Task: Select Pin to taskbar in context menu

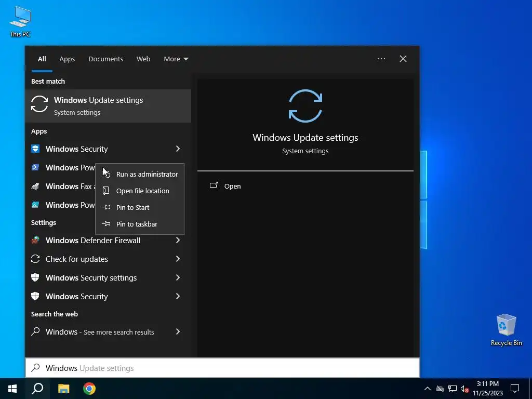Action: point(140,224)
